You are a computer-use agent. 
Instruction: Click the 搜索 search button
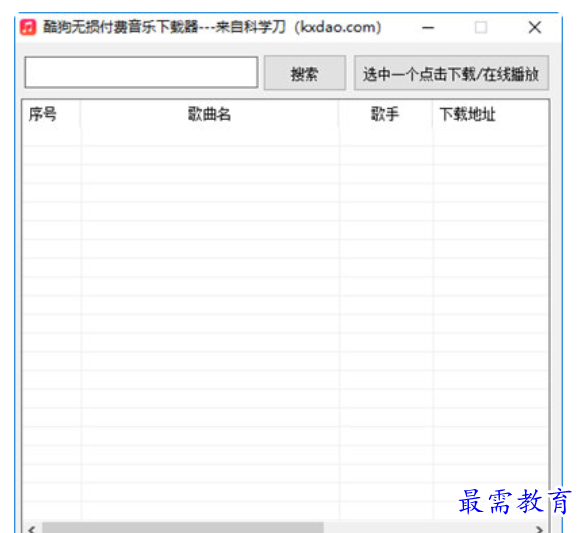[305, 73]
